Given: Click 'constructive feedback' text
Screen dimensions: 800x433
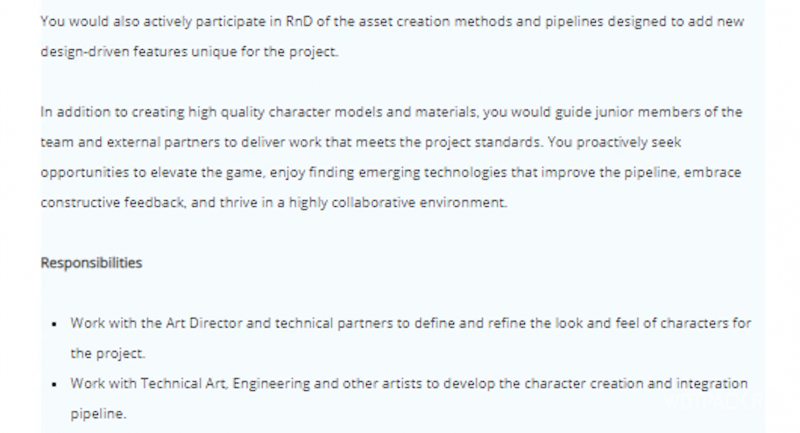Looking at the screenshot, I should (x=112, y=202).
